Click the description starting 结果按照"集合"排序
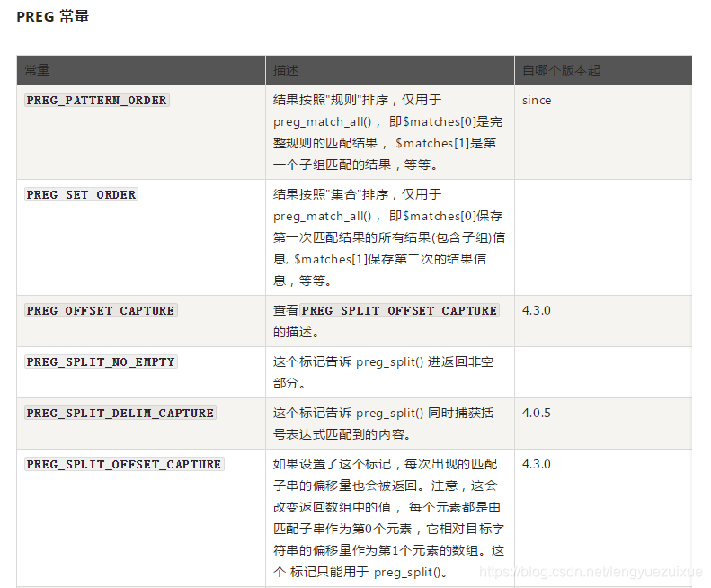 pyautogui.click(x=389, y=237)
